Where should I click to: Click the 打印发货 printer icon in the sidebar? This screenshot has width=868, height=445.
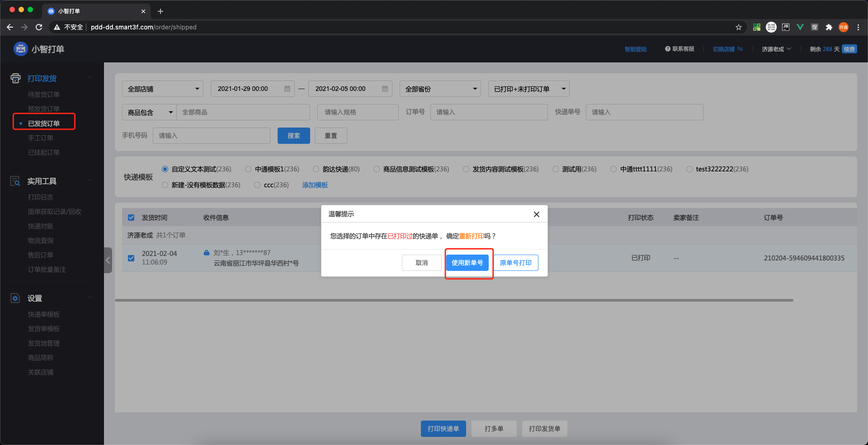[x=15, y=78]
